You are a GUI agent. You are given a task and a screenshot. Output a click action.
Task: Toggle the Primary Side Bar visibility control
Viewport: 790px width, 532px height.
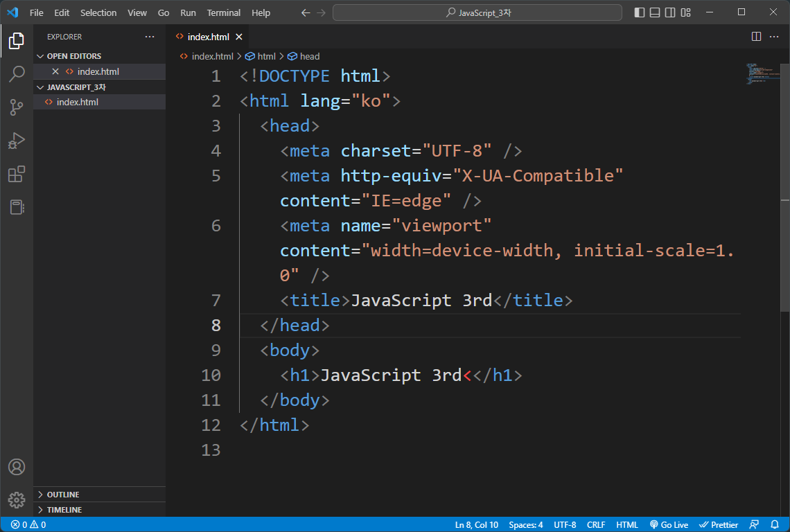(x=638, y=12)
